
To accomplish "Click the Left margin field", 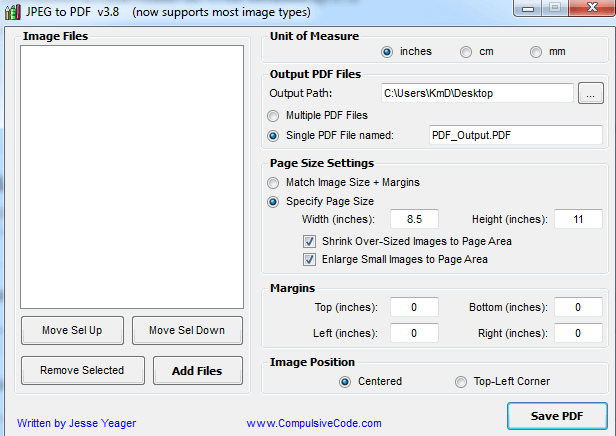I will pos(414,333).
